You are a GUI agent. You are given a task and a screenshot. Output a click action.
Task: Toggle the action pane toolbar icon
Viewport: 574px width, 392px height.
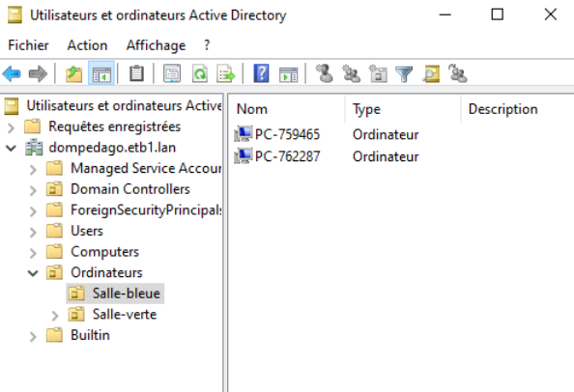point(289,74)
